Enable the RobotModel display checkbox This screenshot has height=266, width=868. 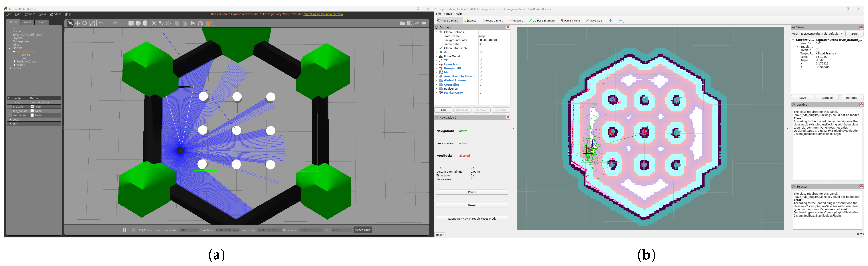(x=481, y=56)
